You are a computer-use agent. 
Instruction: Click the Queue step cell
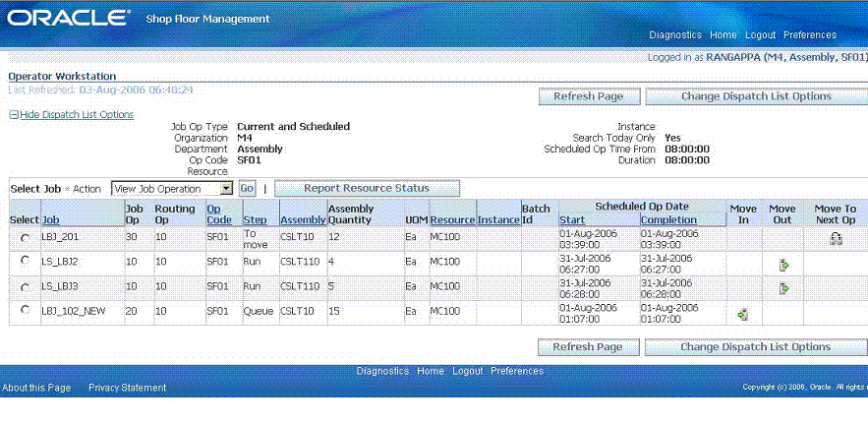pyautogui.click(x=259, y=312)
